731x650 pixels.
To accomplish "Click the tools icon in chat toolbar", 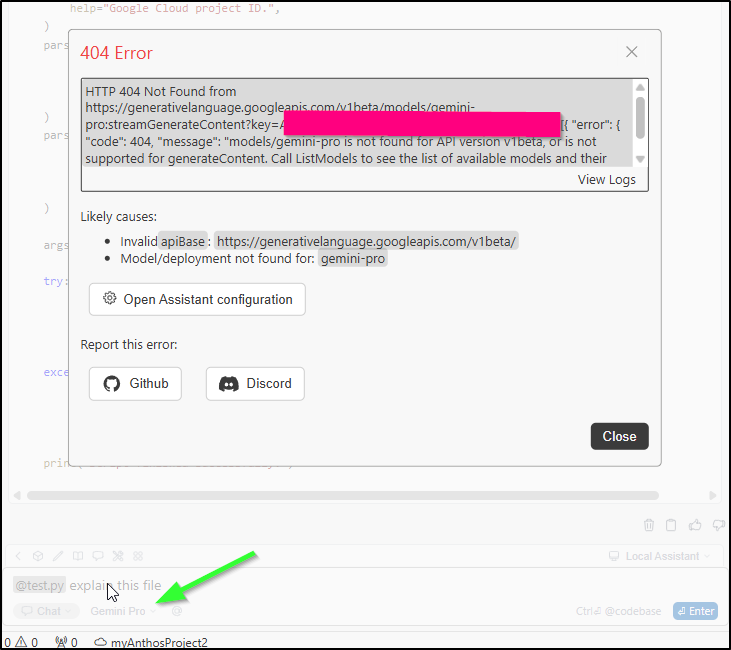I will 118,556.
